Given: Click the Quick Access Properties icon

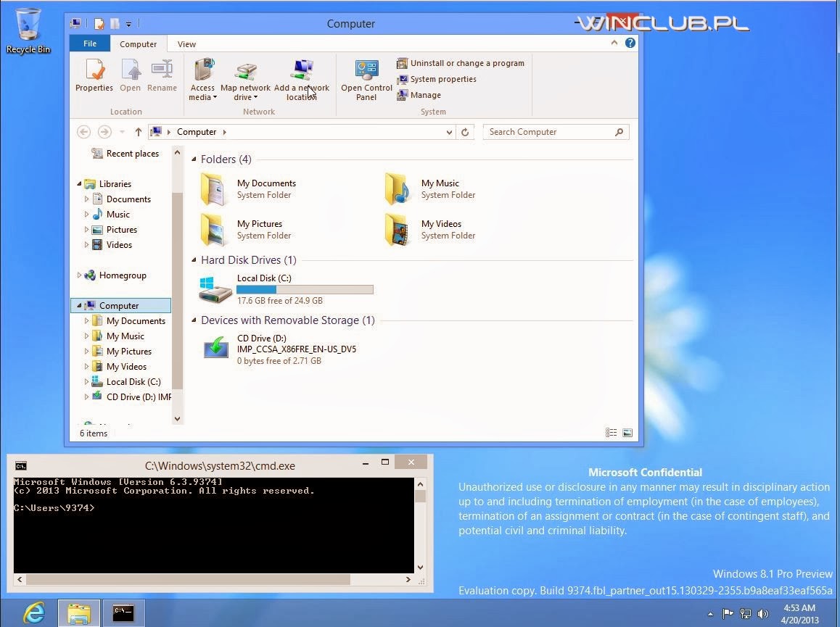Looking at the screenshot, I should pyautogui.click(x=99, y=24).
